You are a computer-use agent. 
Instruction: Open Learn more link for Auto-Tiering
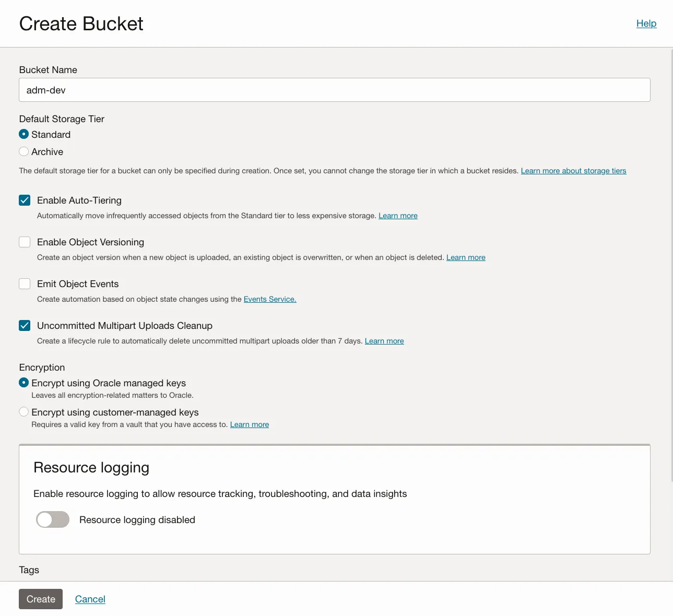coord(398,216)
